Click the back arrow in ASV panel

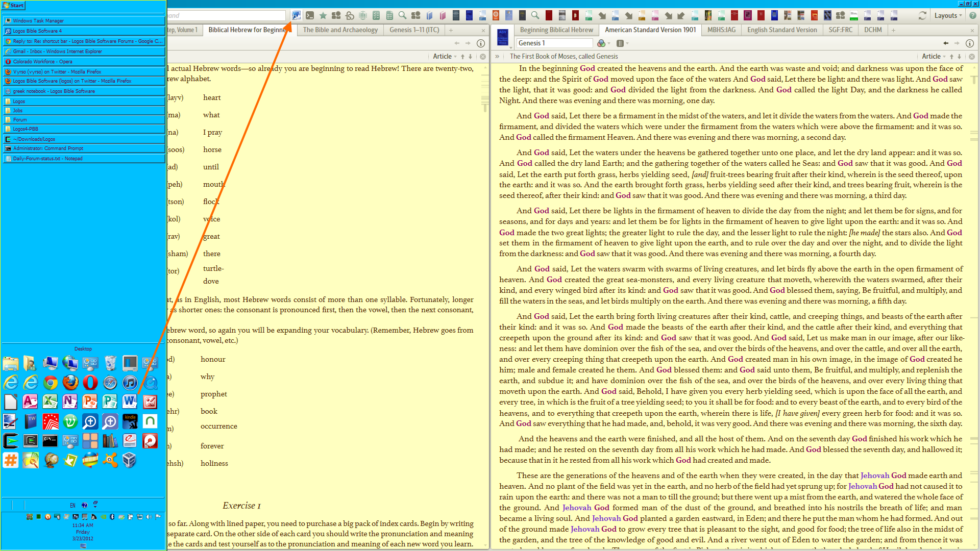[x=945, y=43]
